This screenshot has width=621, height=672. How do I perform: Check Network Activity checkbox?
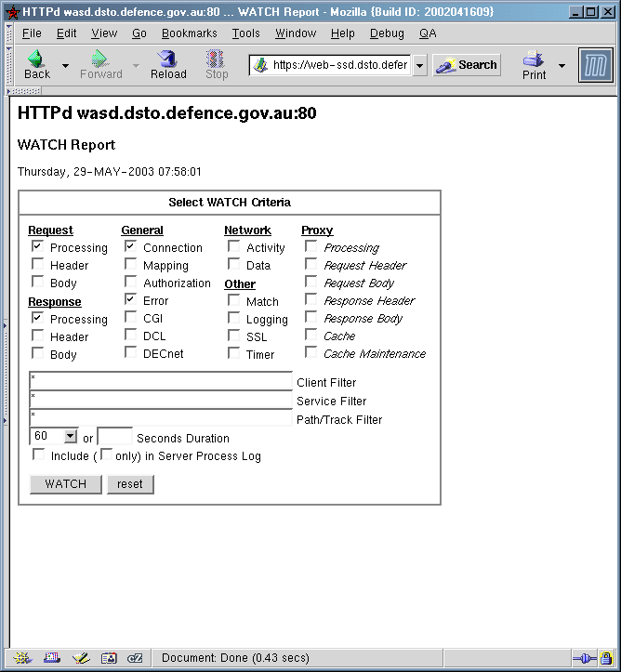(x=234, y=246)
